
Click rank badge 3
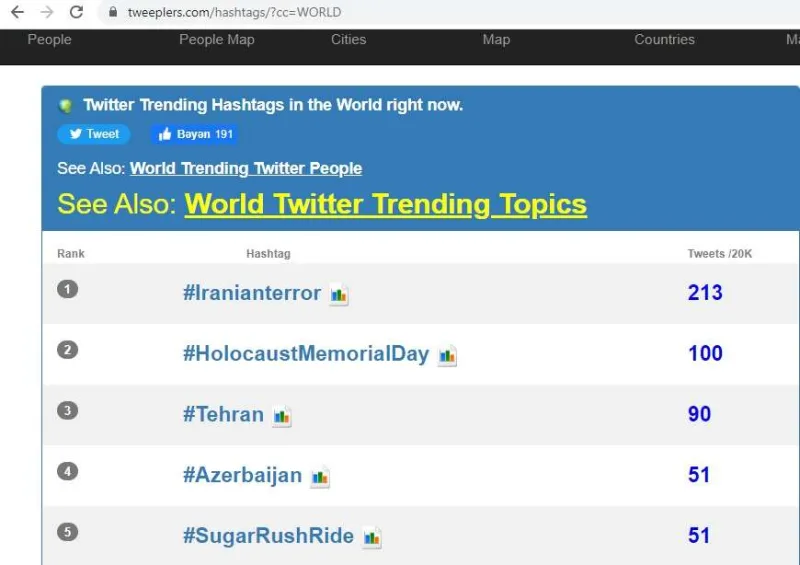(x=67, y=410)
